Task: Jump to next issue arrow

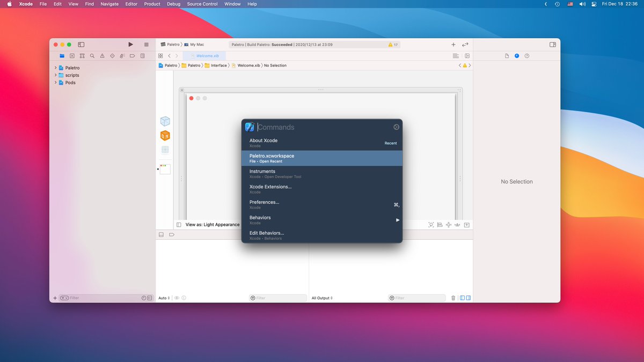Action: click(x=470, y=65)
